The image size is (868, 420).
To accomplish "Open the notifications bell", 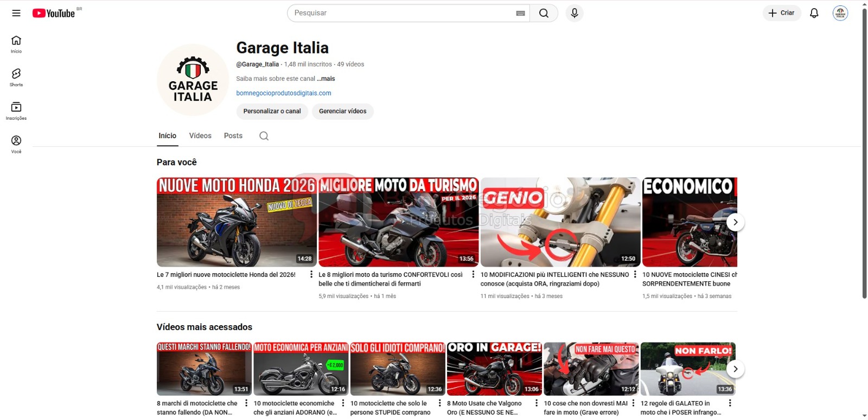I will click(814, 13).
